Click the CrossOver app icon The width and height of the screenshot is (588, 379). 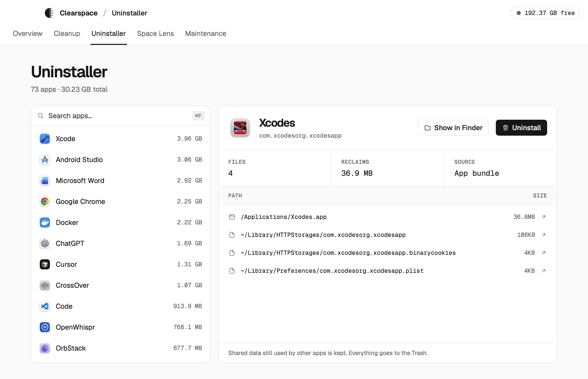pyautogui.click(x=45, y=285)
